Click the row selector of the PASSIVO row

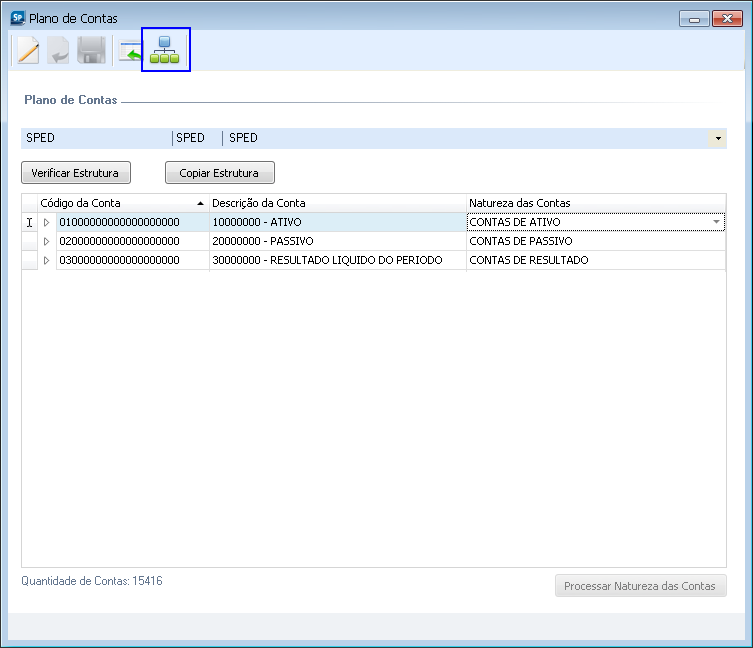point(29,241)
